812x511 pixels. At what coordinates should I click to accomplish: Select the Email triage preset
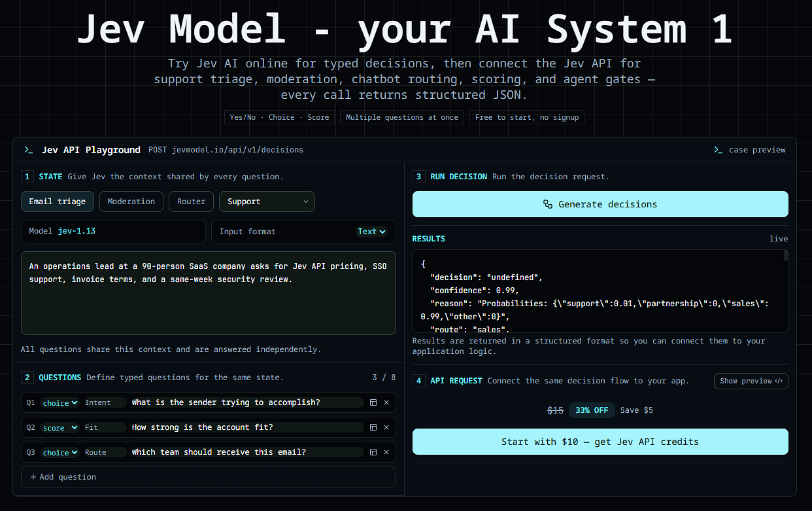point(58,202)
